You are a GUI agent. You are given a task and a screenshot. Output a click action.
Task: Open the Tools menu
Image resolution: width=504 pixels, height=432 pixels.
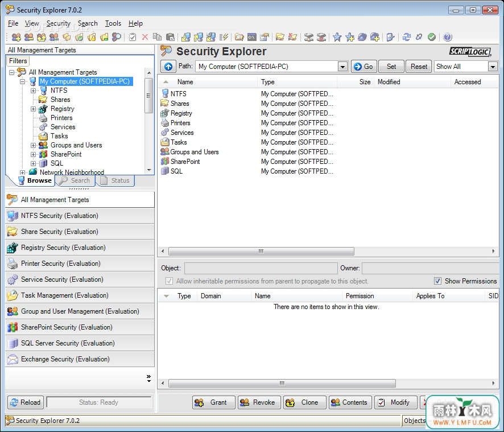(x=113, y=23)
